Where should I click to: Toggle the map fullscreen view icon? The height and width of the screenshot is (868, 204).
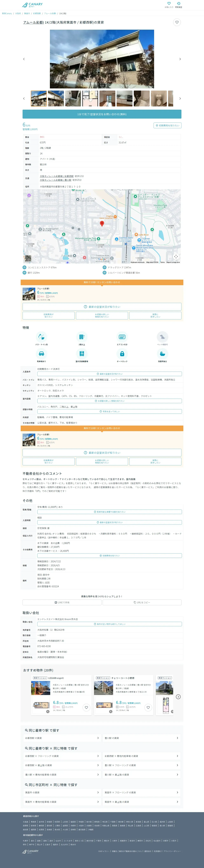click(176, 256)
